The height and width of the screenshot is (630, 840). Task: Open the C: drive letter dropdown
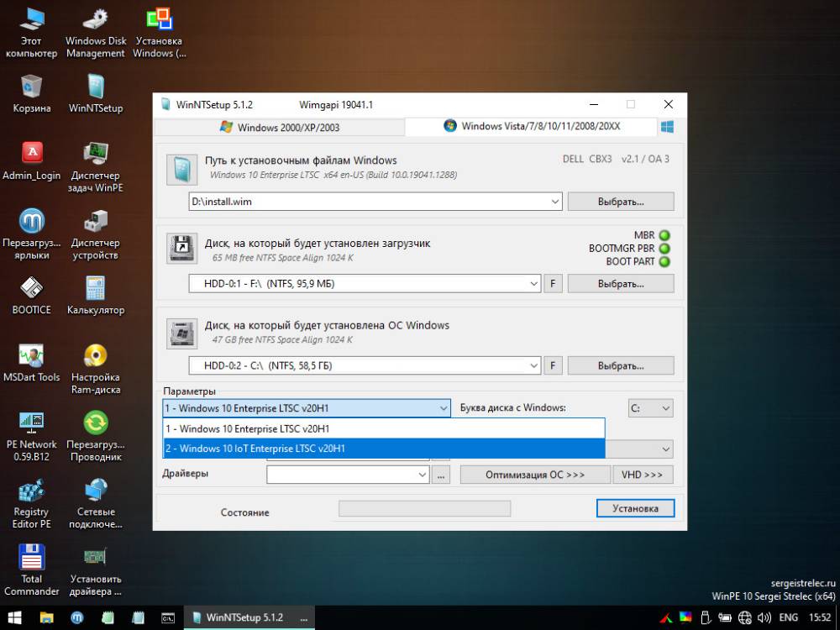650,408
